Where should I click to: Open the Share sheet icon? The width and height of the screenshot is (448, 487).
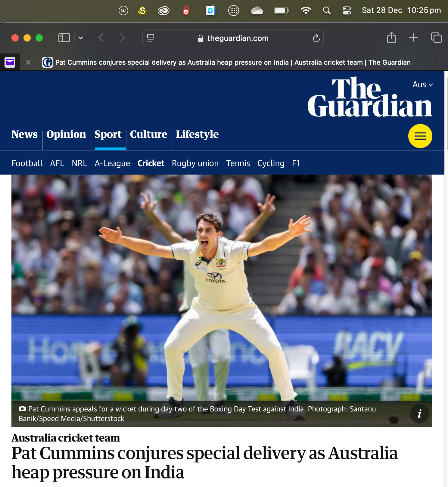tap(391, 38)
